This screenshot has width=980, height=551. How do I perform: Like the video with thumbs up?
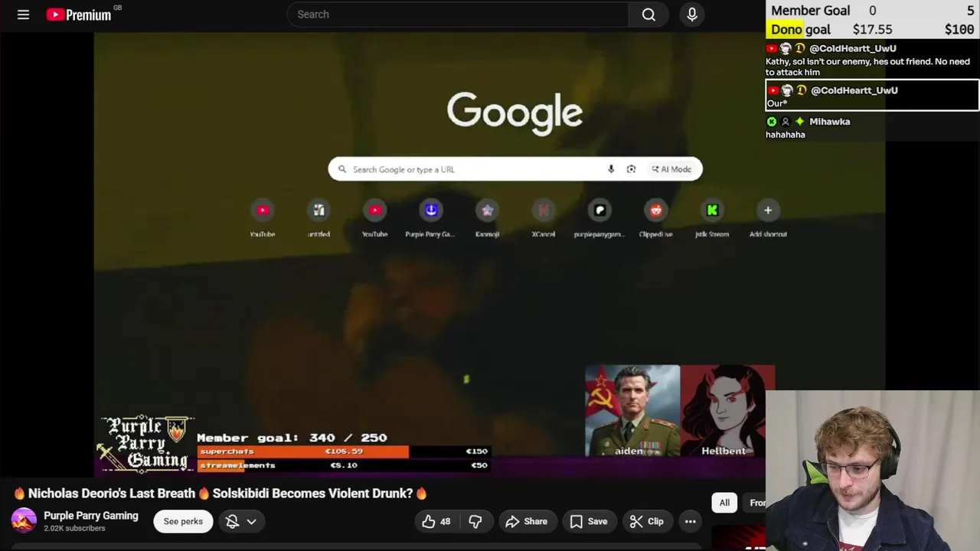point(436,521)
